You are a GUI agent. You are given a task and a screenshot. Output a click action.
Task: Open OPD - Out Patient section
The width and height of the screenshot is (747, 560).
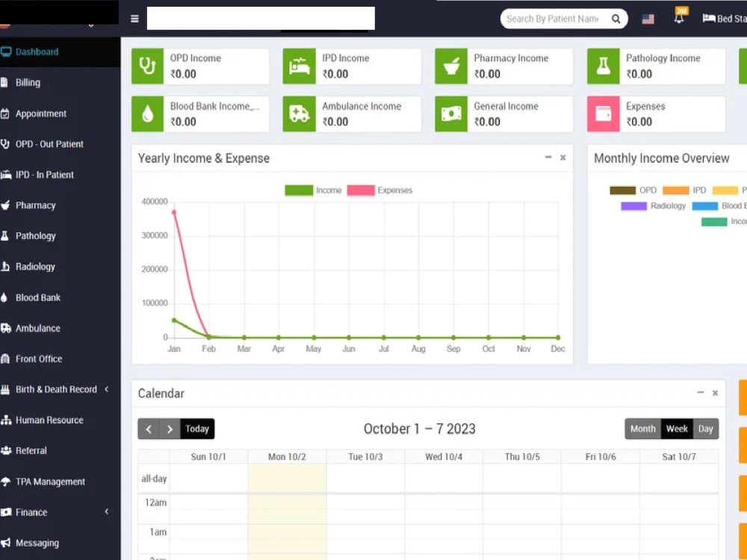[x=60, y=144]
